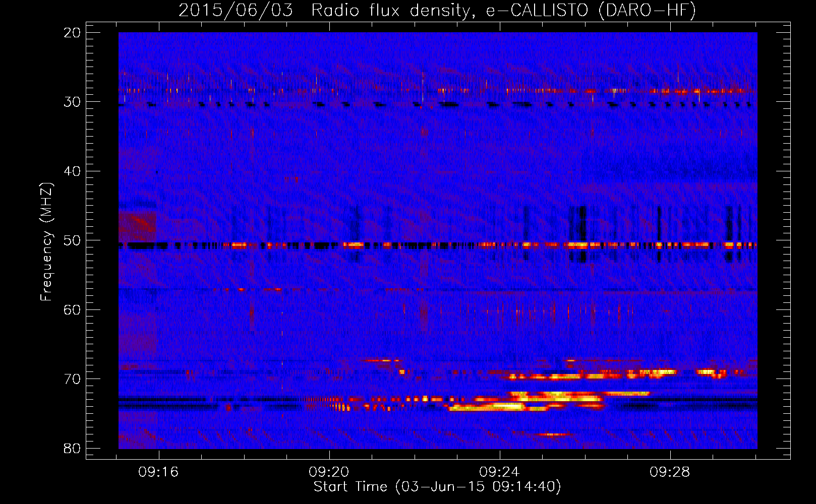Viewport: 816px width, 504px height.
Task: Click the 50 frequency tick label
Action: (72, 240)
